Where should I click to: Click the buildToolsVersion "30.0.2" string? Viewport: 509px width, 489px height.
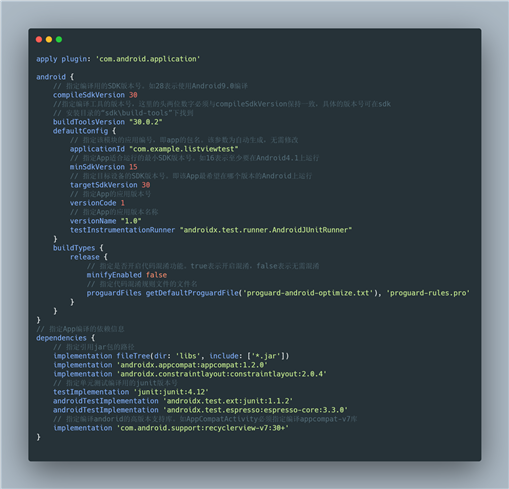pyautogui.click(x=146, y=122)
